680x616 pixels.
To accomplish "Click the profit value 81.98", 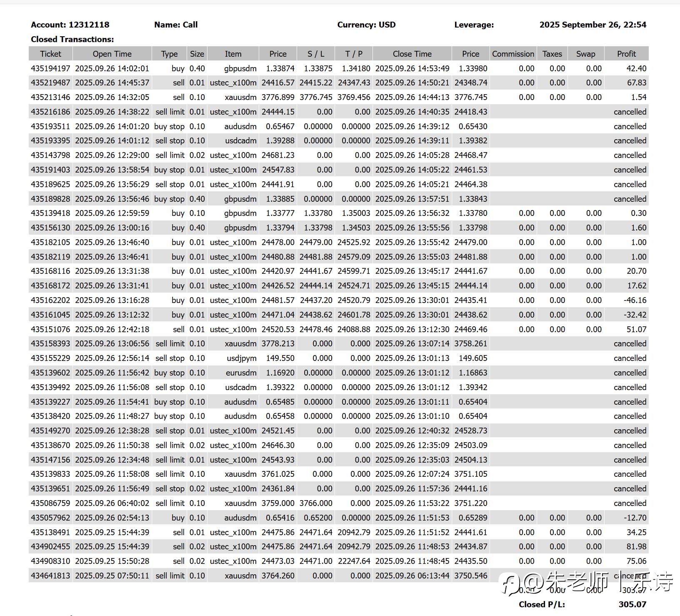I will coord(636,546).
